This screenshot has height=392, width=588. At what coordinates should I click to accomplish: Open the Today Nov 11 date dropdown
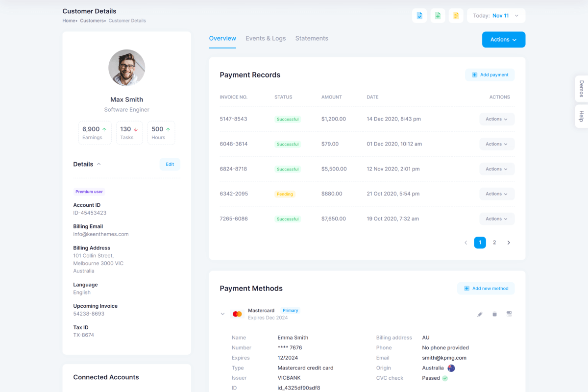tap(496, 16)
